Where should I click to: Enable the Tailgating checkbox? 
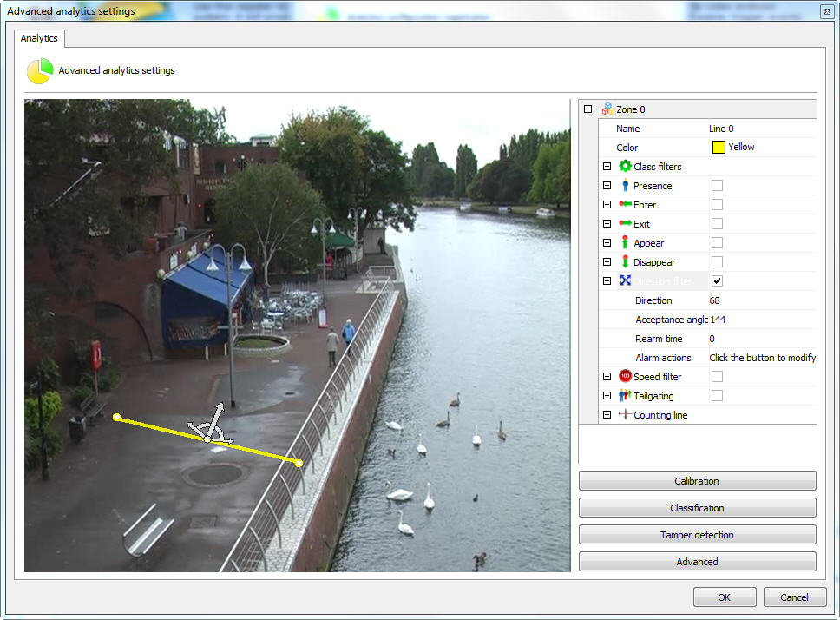(x=717, y=395)
